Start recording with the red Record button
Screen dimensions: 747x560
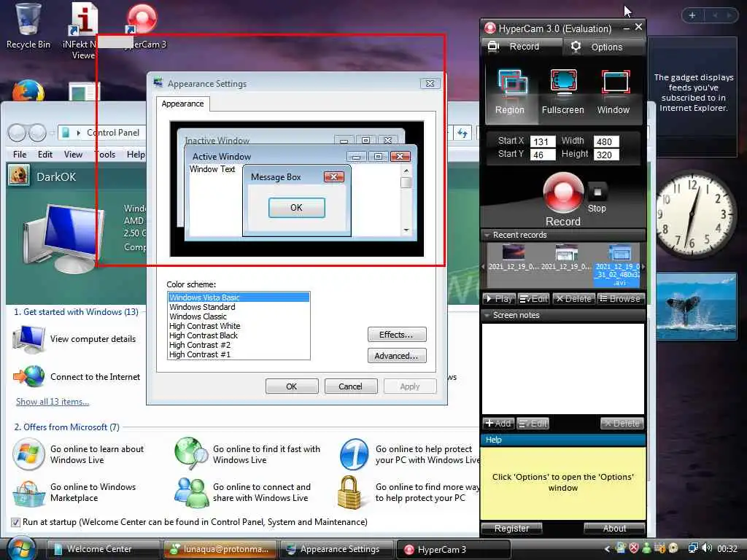pyautogui.click(x=563, y=192)
